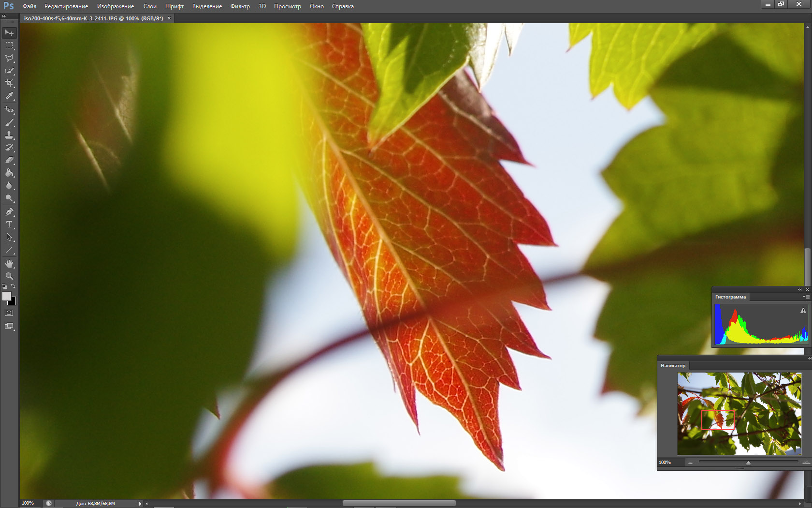Select the Навигатор panel tab
This screenshot has height=508, width=812.
pos(673,366)
